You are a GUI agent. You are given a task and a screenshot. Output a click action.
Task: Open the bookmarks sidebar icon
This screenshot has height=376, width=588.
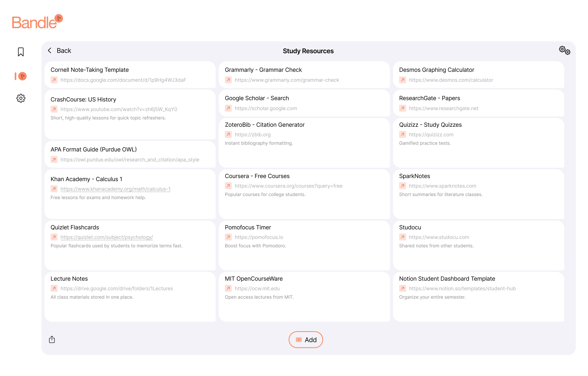point(21,52)
